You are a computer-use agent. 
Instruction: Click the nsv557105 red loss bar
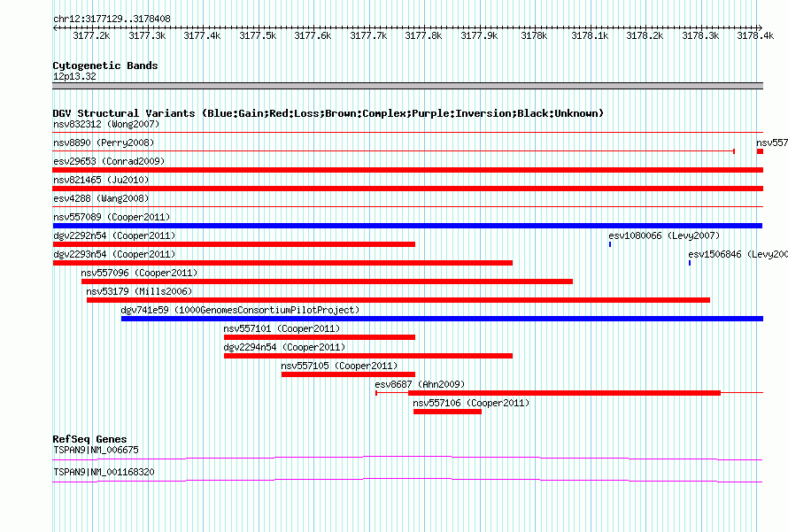coord(348,374)
